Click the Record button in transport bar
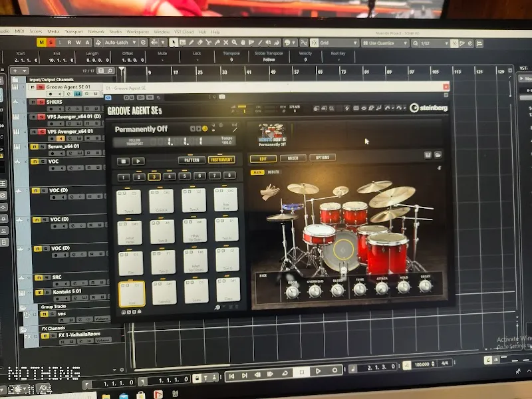The height and width of the screenshot is (399, 532). pyautogui.click(x=334, y=370)
